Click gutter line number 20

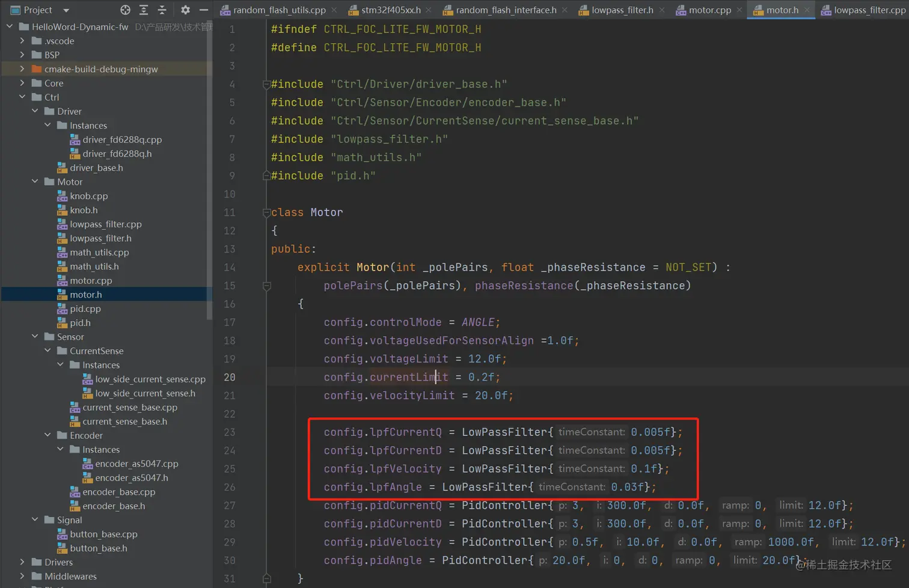pyautogui.click(x=230, y=377)
